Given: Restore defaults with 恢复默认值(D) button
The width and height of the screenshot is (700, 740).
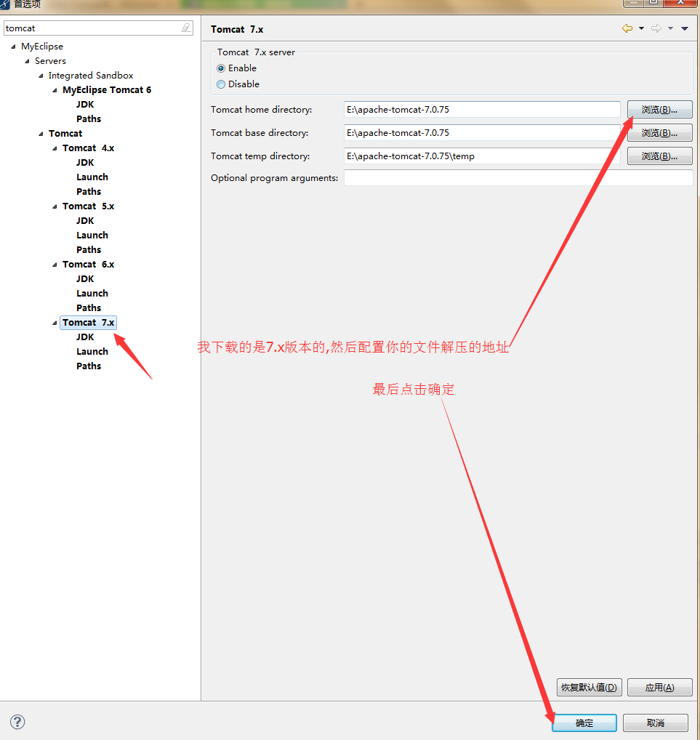Looking at the screenshot, I should pyautogui.click(x=589, y=688).
